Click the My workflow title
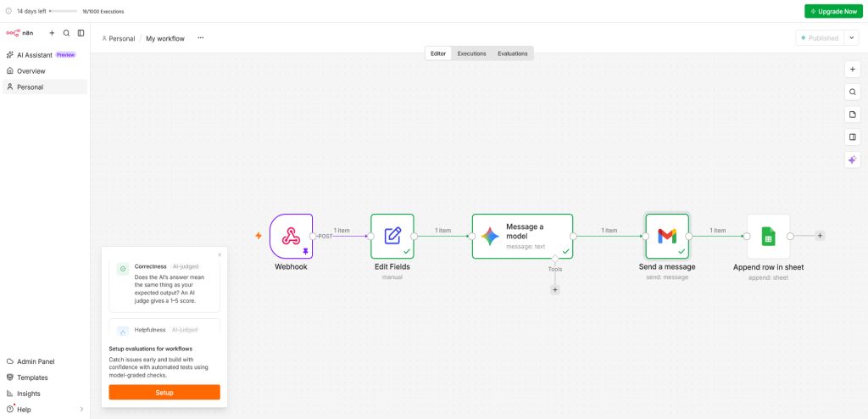Screen dimensions: 868x419 [x=165, y=39]
